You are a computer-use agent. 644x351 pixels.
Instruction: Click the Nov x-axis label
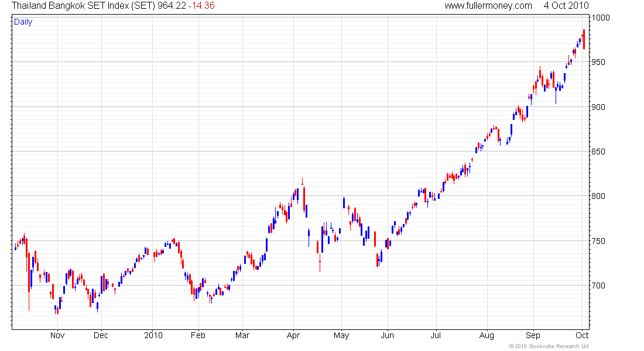[x=57, y=335]
